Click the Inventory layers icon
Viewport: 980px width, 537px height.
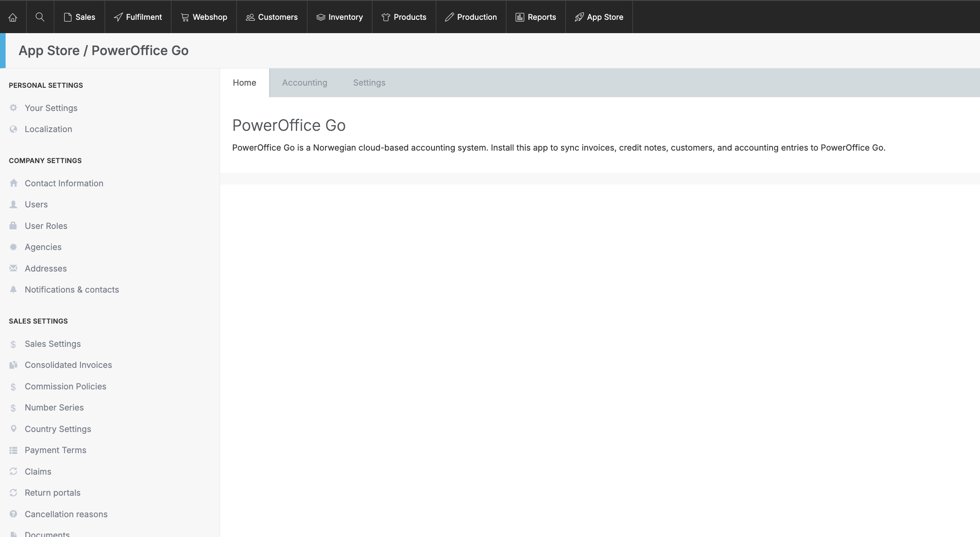(321, 17)
